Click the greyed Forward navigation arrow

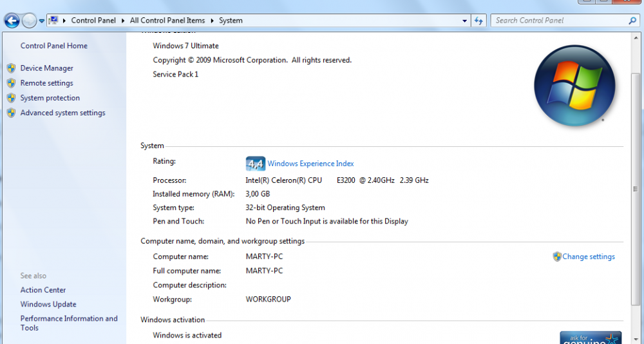(29, 21)
